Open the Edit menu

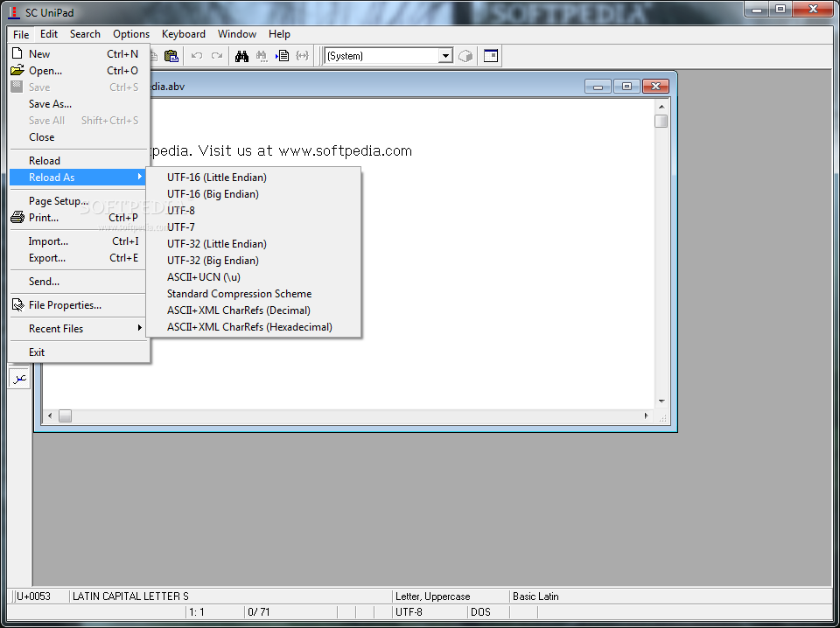pos(49,34)
